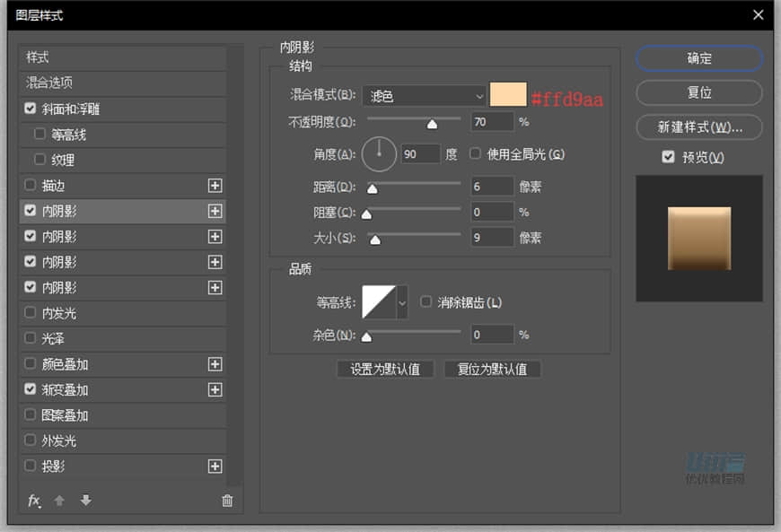
Task: Click the 确定 confirm button
Action: click(698, 58)
